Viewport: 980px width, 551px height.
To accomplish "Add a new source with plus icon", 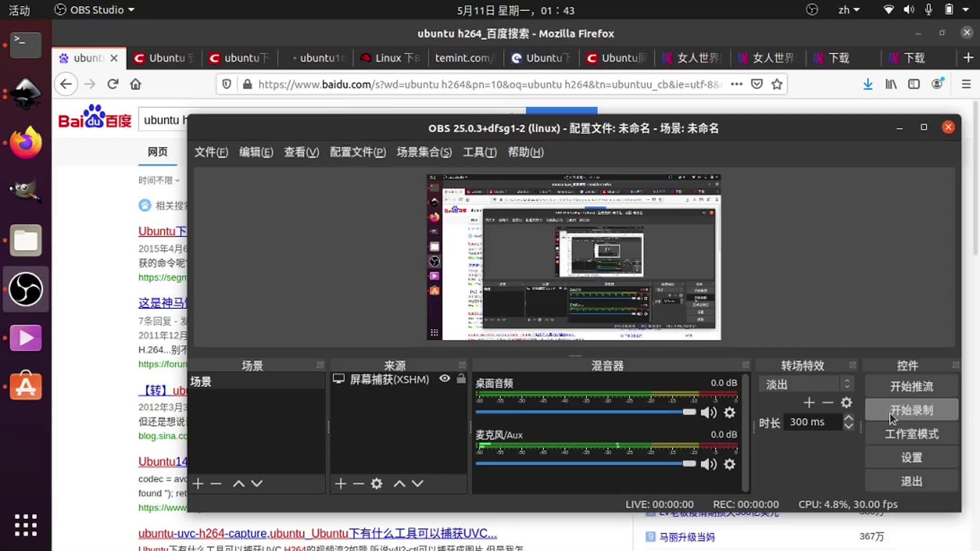I will click(341, 483).
